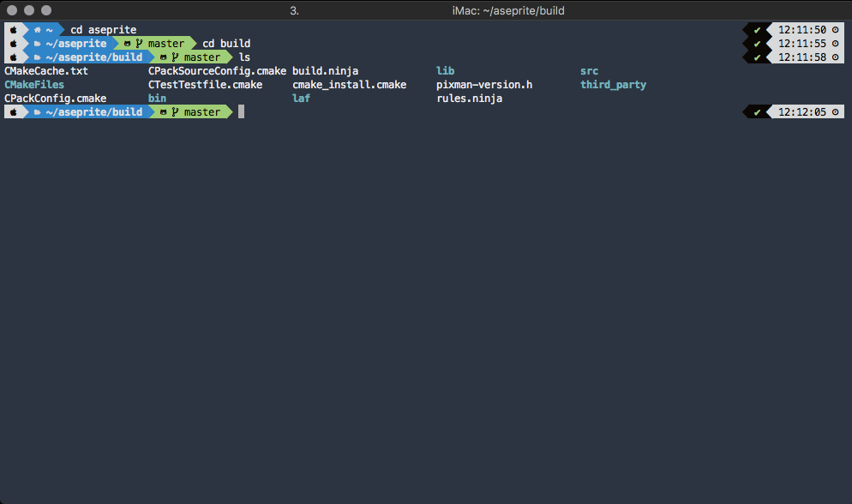Click the home icon in the first prompt
This screenshot has width=852, height=504.
38,30
